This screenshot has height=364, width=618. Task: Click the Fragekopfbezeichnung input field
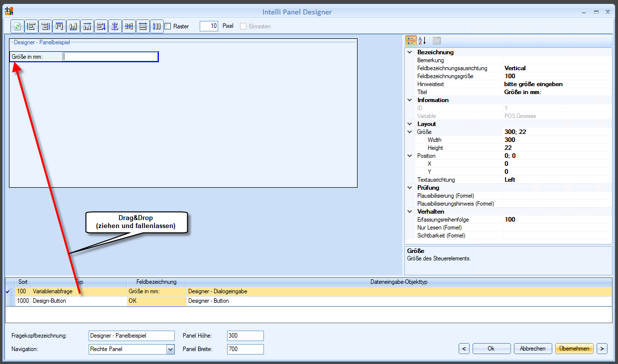pyautogui.click(x=131, y=336)
